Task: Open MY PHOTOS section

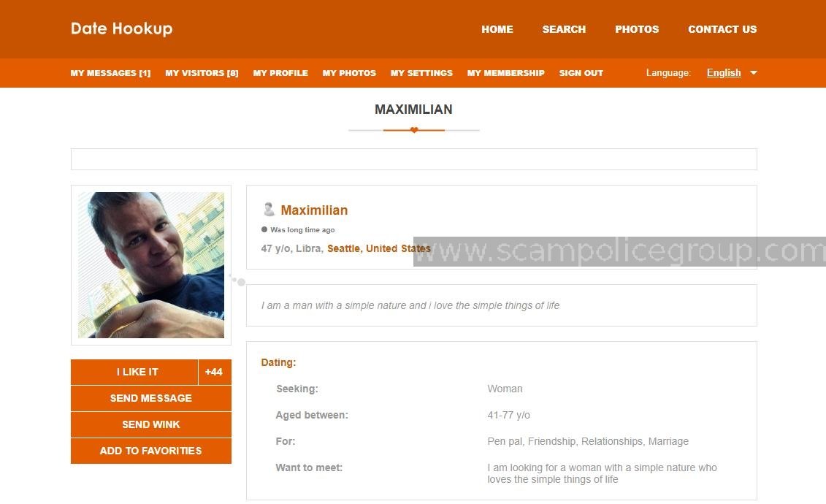Action: pyautogui.click(x=349, y=73)
